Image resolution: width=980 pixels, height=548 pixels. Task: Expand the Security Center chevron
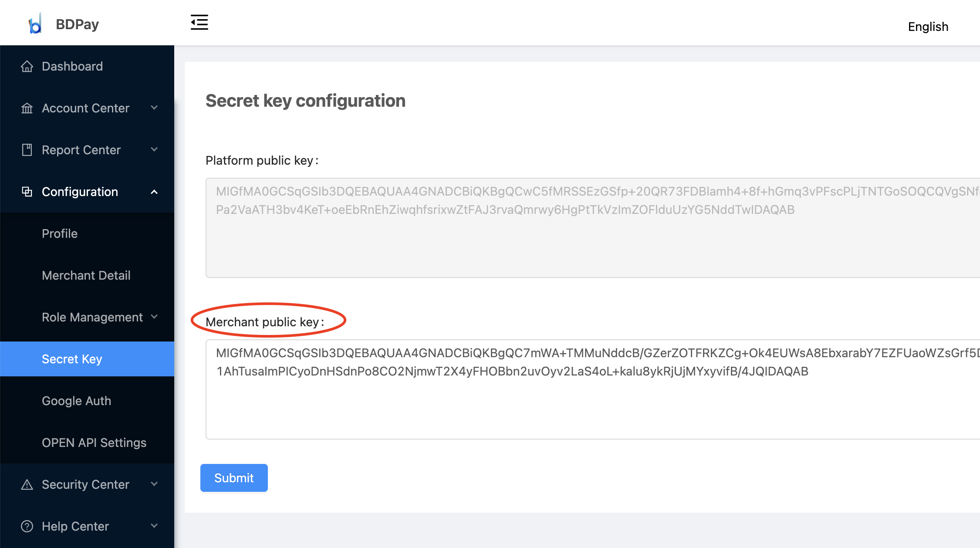pyautogui.click(x=154, y=484)
